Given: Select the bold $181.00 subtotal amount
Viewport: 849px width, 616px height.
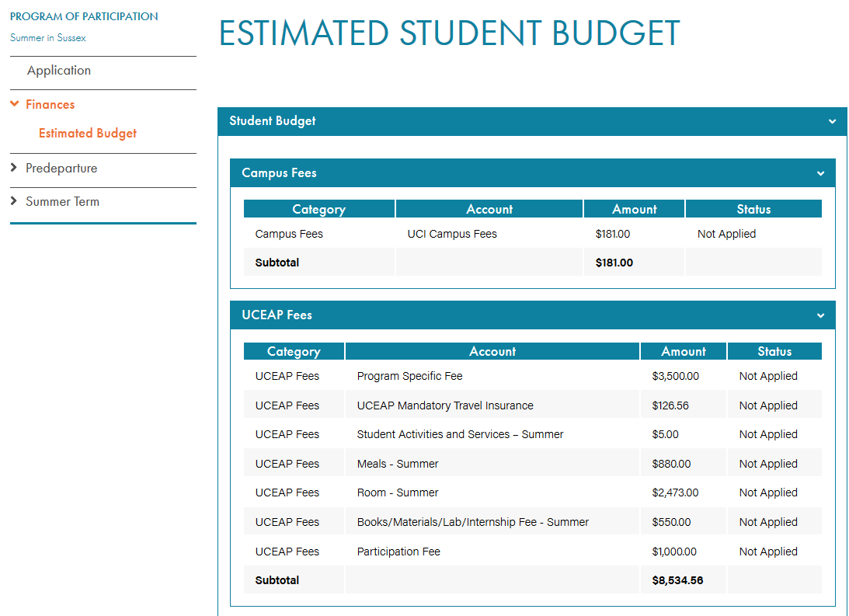Looking at the screenshot, I should (614, 263).
